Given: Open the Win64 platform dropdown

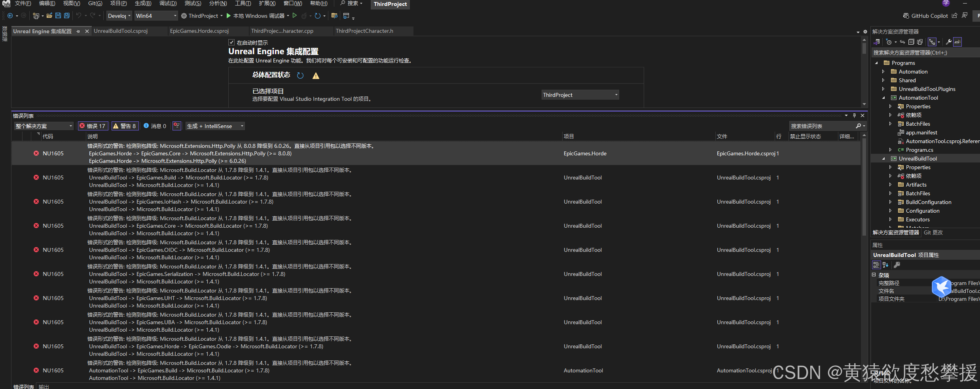Looking at the screenshot, I should tap(156, 16).
